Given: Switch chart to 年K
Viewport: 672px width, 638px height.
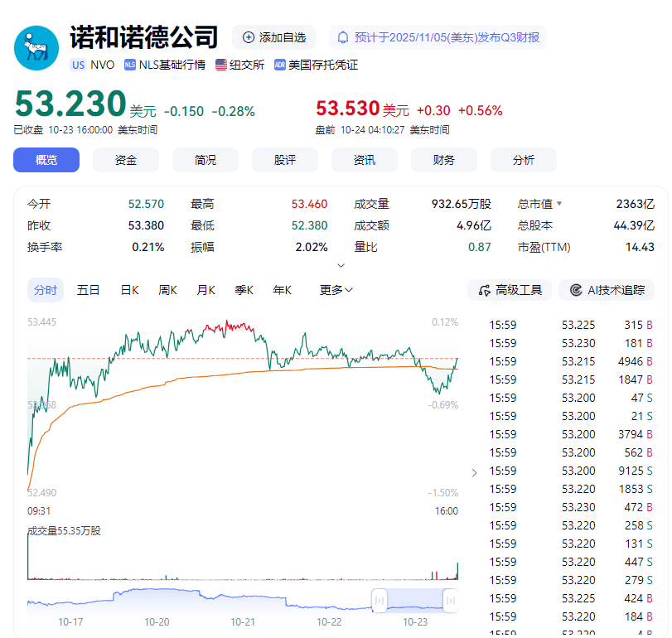Looking at the screenshot, I should pos(282,290).
